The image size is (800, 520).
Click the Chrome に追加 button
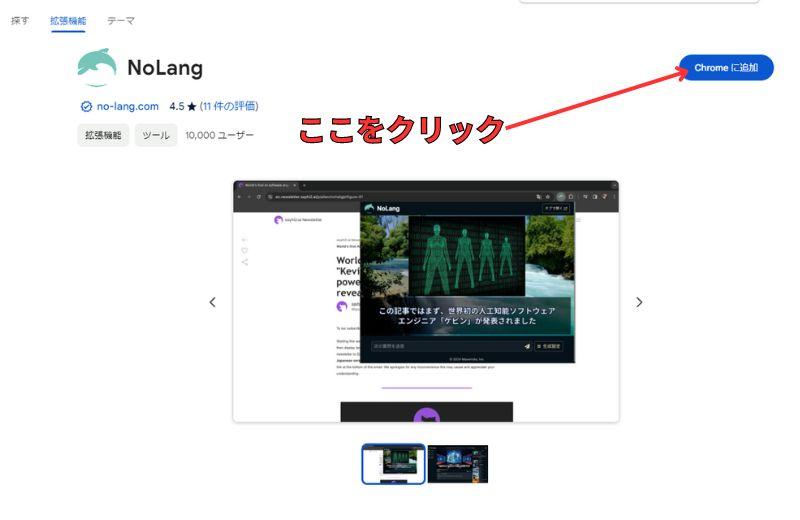click(x=726, y=67)
